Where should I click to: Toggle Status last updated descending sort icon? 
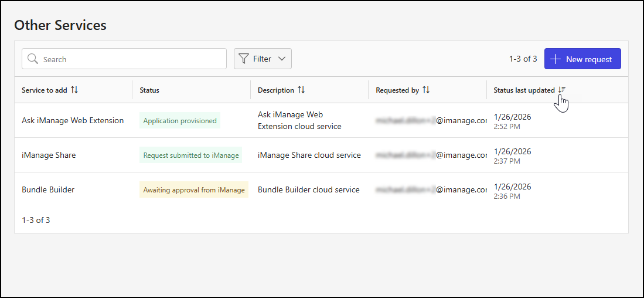pos(561,90)
